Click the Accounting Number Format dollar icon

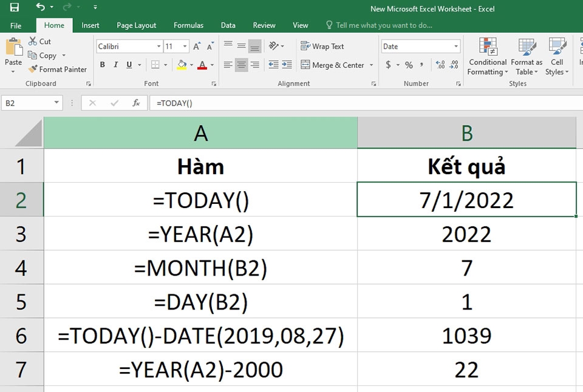click(388, 65)
